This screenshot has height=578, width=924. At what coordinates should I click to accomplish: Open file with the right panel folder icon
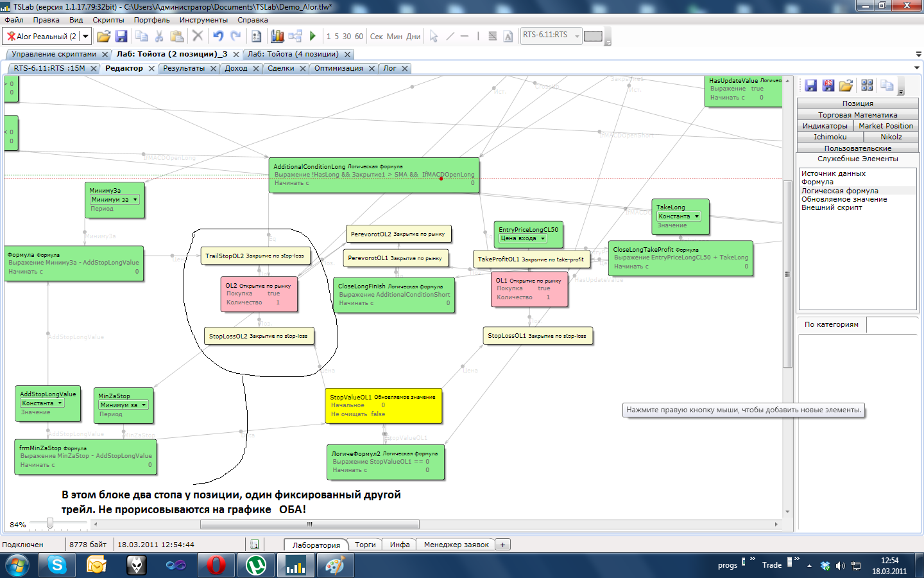846,85
